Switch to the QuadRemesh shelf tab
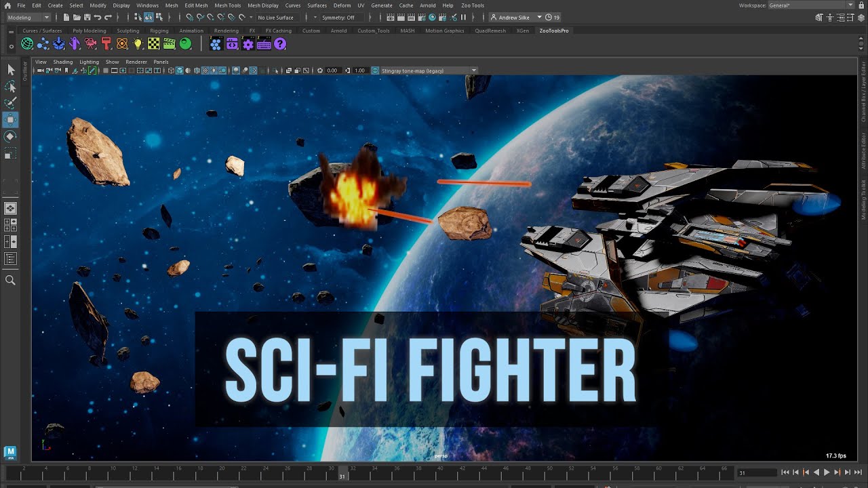 490,30
